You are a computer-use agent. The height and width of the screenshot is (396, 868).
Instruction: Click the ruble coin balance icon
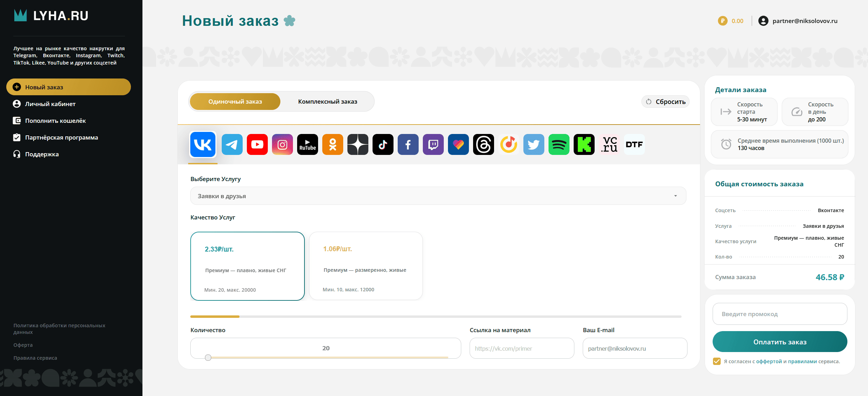[722, 21]
